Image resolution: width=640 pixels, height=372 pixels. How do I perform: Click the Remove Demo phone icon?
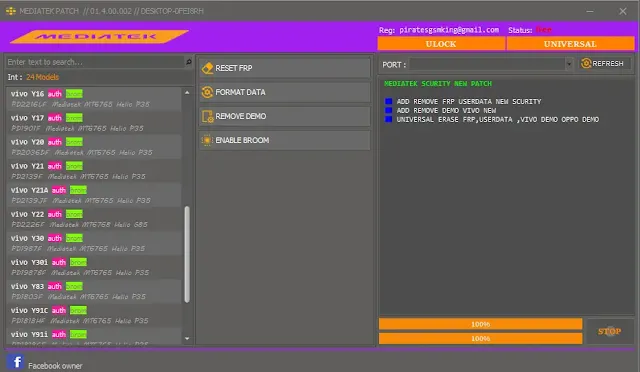click(x=207, y=116)
